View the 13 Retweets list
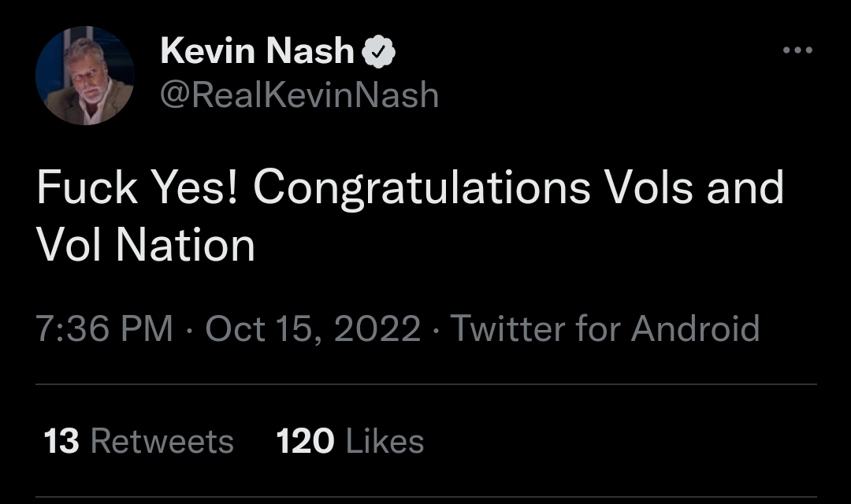The image size is (851, 504). [x=139, y=441]
